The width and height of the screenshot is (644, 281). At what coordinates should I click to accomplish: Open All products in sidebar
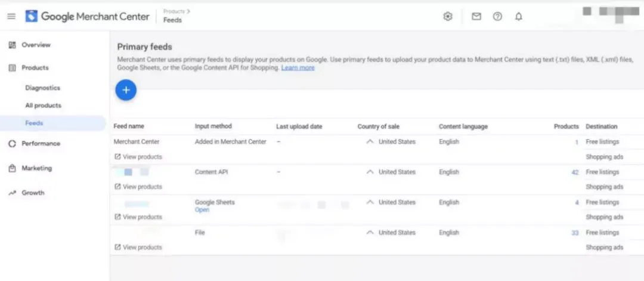pos(43,106)
